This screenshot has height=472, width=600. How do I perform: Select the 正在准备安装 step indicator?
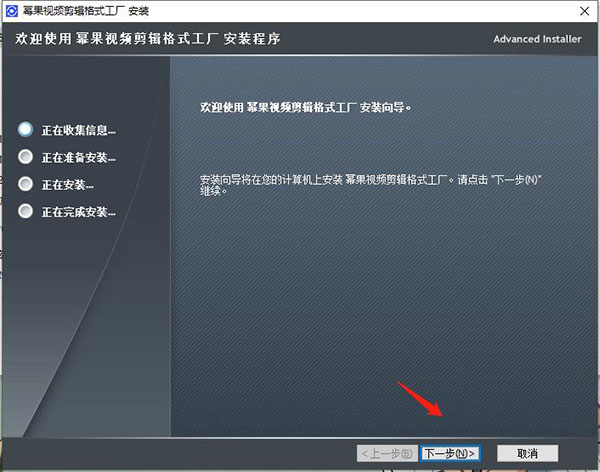26,157
